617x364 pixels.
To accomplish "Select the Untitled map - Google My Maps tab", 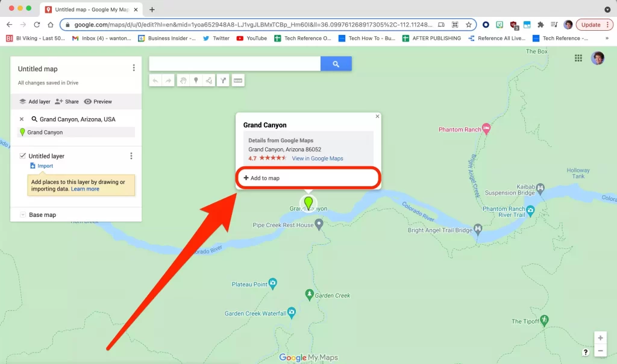I will [92, 10].
